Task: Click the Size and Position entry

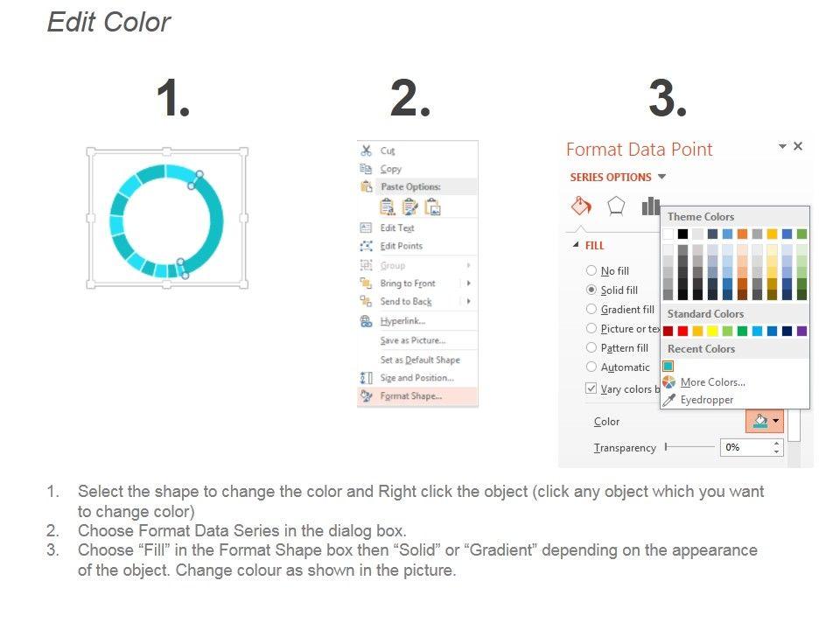Action: [x=416, y=378]
